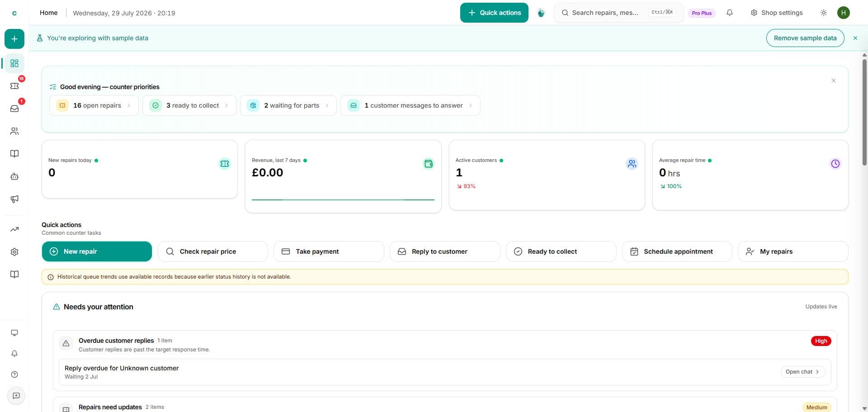
Task: Click the top Quick actions button
Action: coord(494,13)
